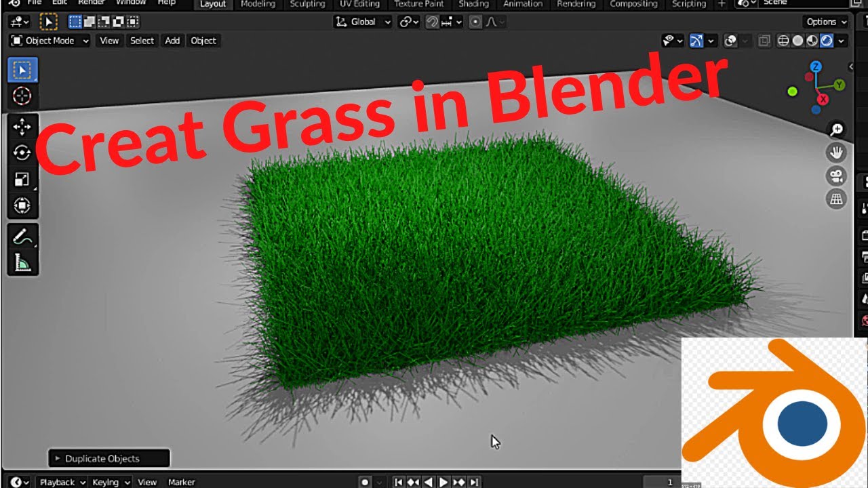
Task: Click the Blender logo in top menu bar
Action: coord(14,3)
